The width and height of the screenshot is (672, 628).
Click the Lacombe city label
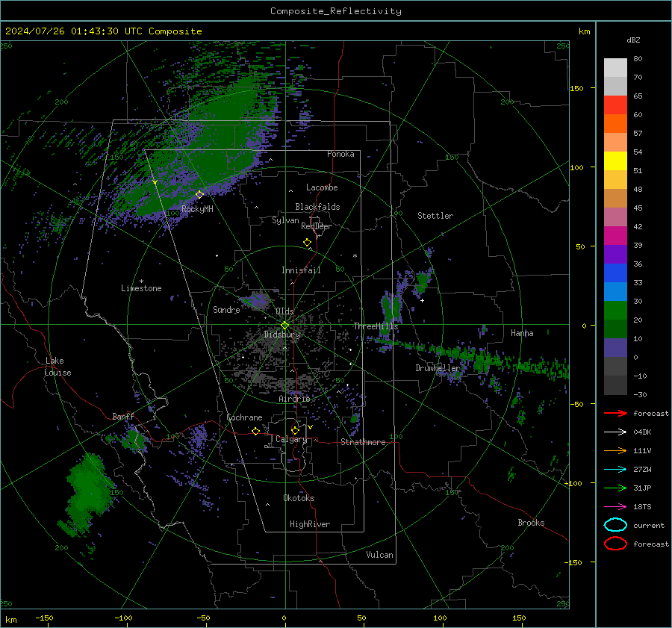click(x=322, y=187)
